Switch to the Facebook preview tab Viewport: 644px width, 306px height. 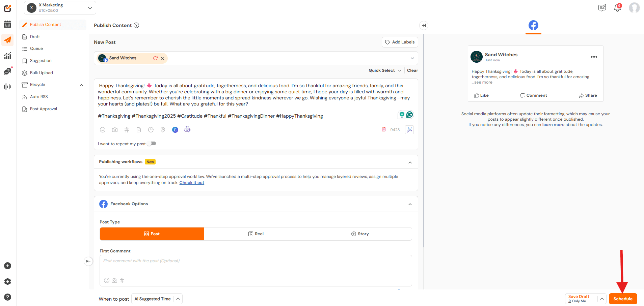(x=533, y=25)
